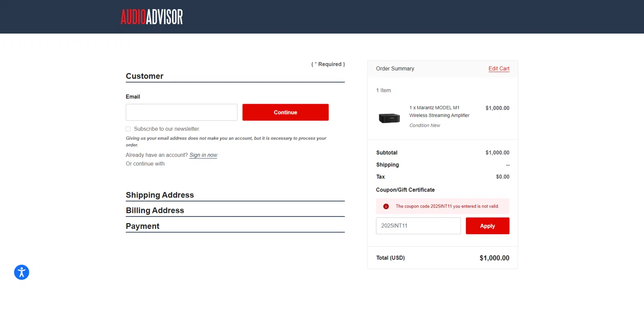Click into the Email input field
This screenshot has height=310, width=644.
pyautogui.click(x=182, y=112)
